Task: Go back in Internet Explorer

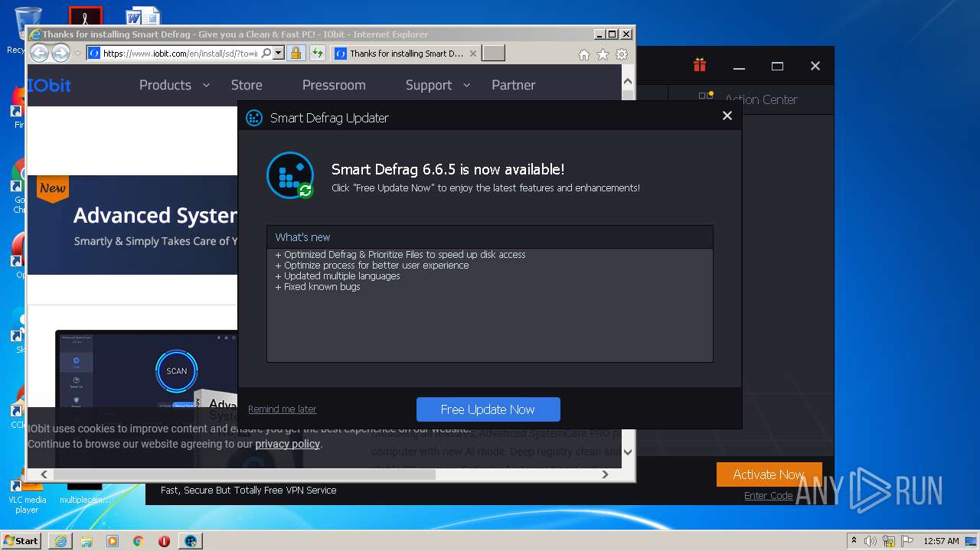Action: coord(39,53)
